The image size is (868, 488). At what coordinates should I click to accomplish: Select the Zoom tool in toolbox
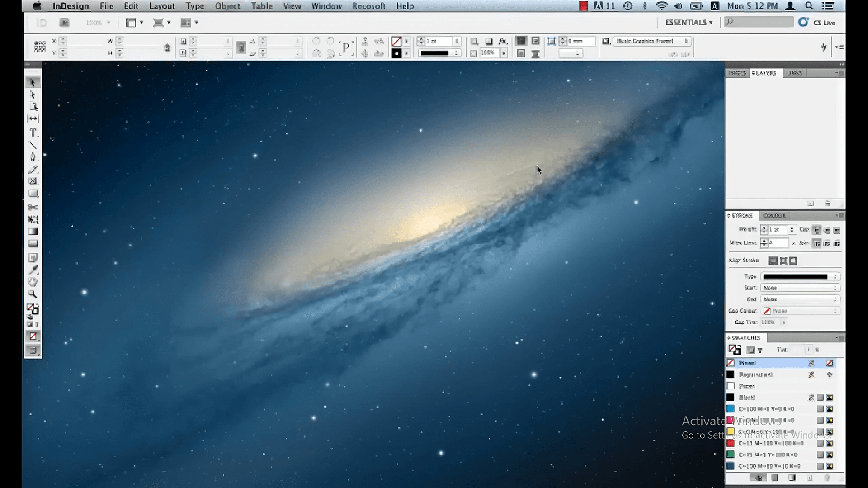tap(33, 294)
